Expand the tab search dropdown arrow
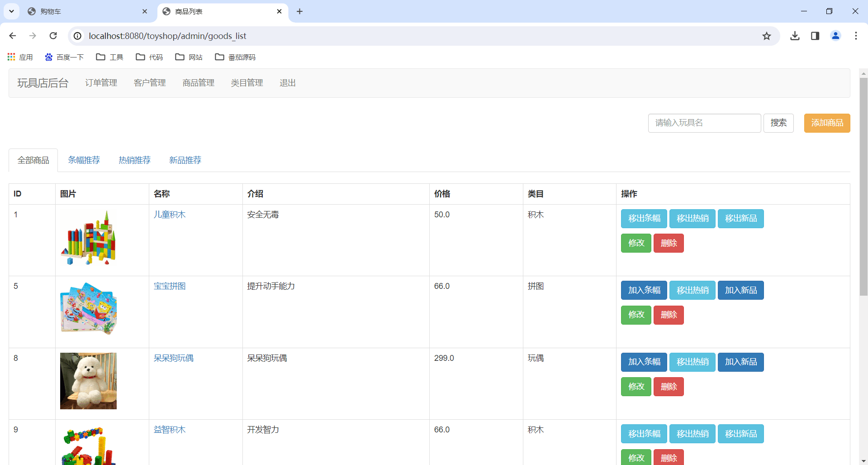 click(12, 11)
